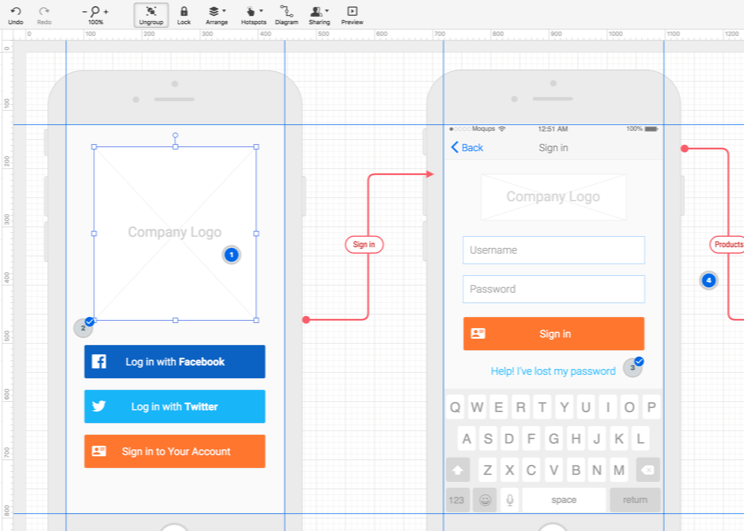Viewport: 744px width, 531px height.
Task: Open the Arrange dropdown
Action: tap(216, 14)
